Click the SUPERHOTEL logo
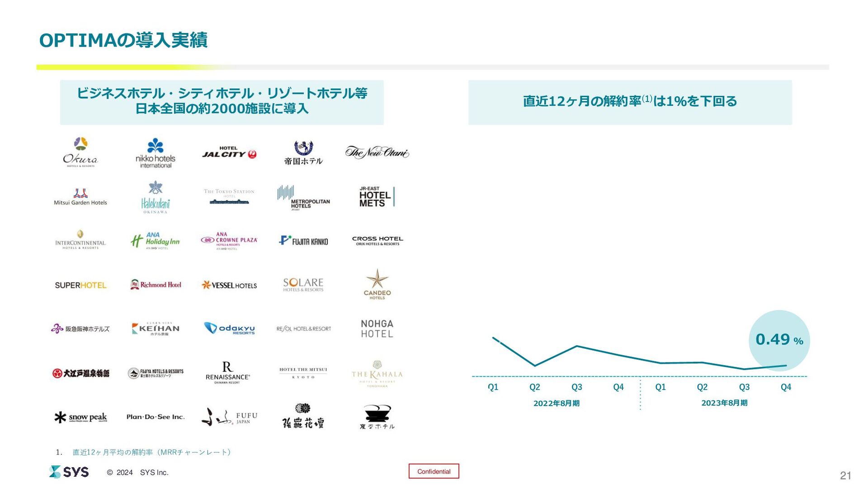Image resolution: width=868 pixels, height=488 pixels. tap(80, 285)
